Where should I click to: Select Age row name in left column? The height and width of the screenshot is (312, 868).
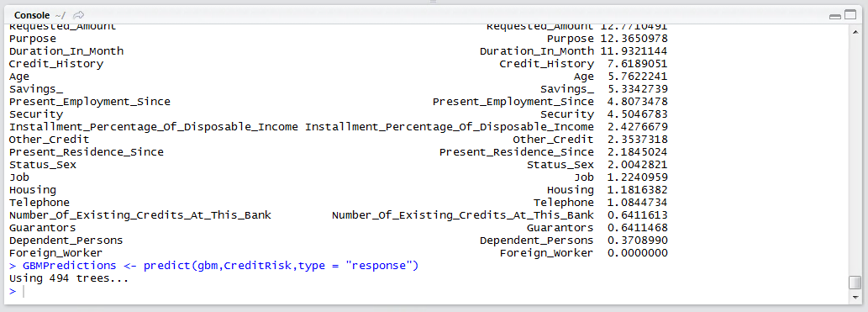click(19, 77)
